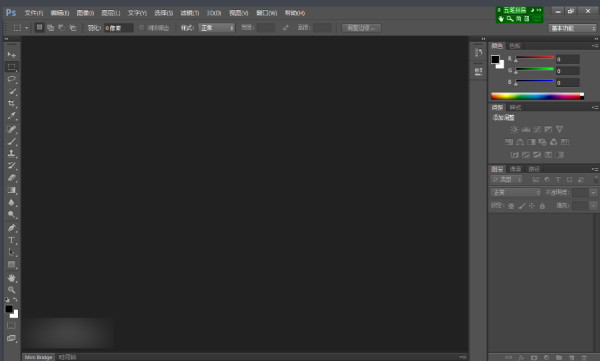The height and width of the screenshot is (361, 600).
Task: Expand the workspace switcher dropdown
Action: 572,28
